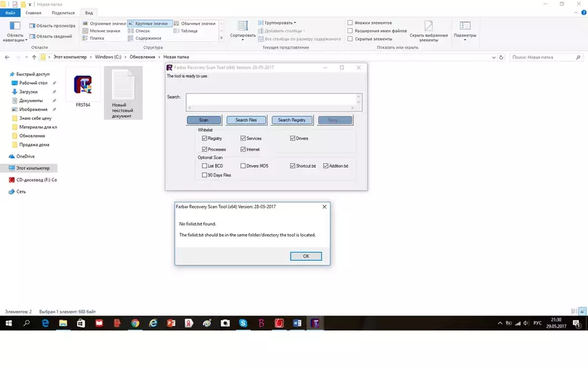This screenshot has width=588, height=369.
Task: Open the Главная ribbon tab
Action: point(33,13)
